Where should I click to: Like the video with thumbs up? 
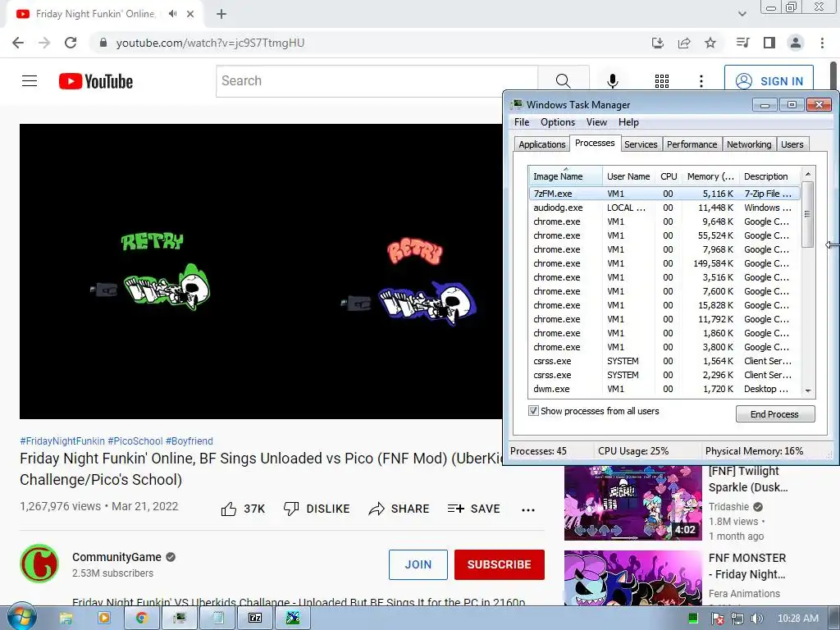pos(243,509)
